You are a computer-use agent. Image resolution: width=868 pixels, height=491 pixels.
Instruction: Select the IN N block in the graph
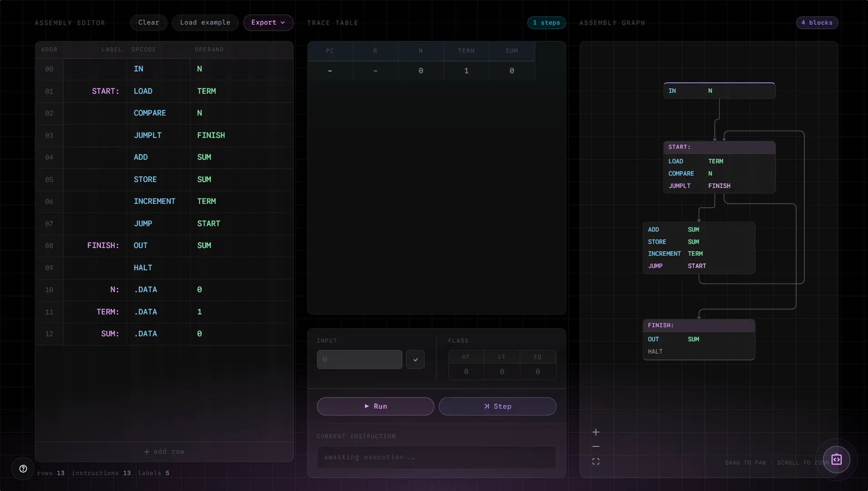click(719, 91)
